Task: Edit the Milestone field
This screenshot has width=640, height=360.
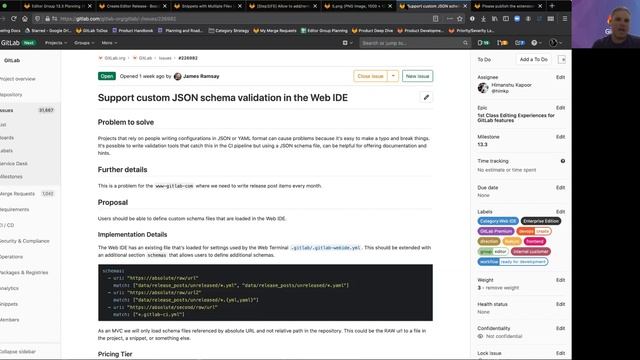Action: (560, 137)
